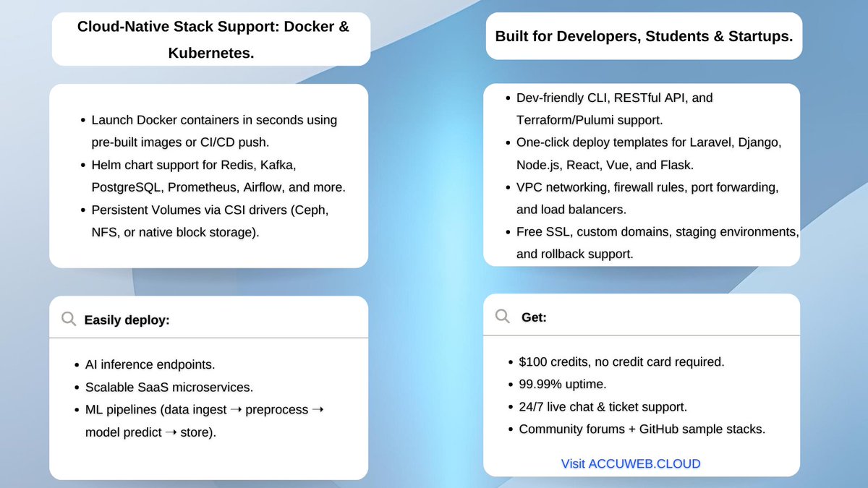Image resolution: width=868 pixels, height=488 pixels.
Task: Open the Visit ACCUWEB.CLOUD link
Action: click(631, 463)
